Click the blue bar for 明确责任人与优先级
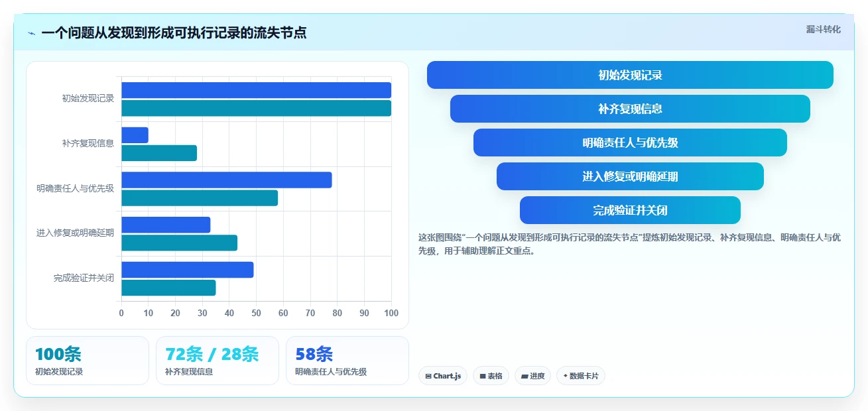Screen dimensions: 868x411 (227, 180)
